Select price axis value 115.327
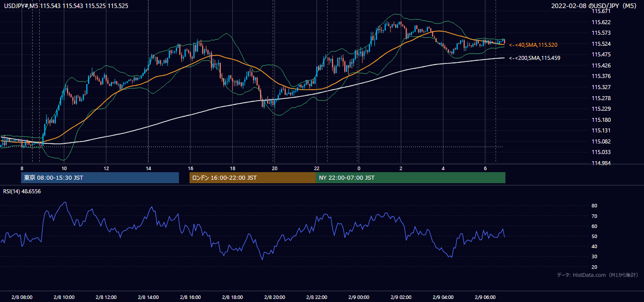644x302 pixels. click(x=601, y=87)
